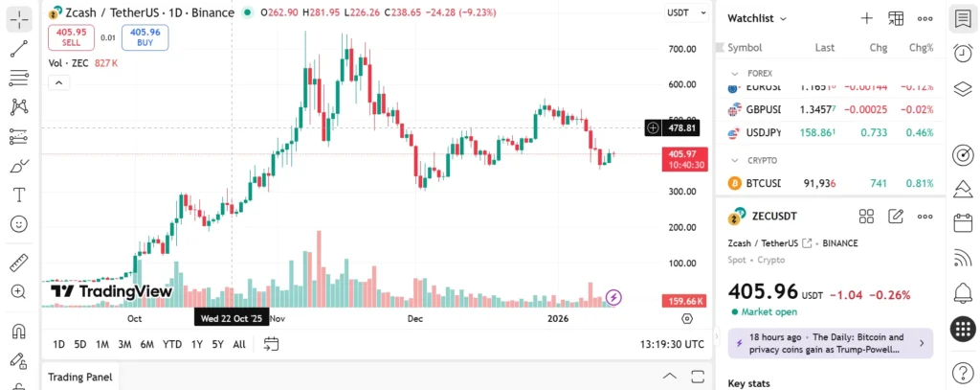Open the calendar date range picker

click(271, 344)
